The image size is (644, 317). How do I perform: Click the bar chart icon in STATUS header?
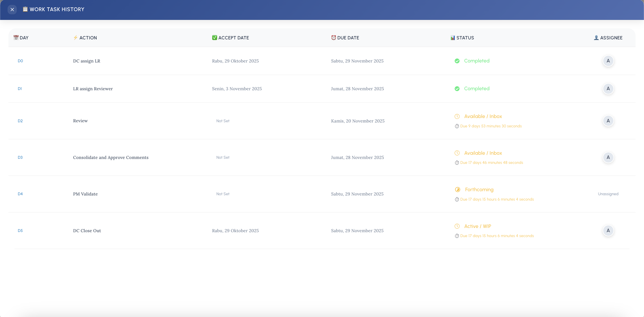453,37
